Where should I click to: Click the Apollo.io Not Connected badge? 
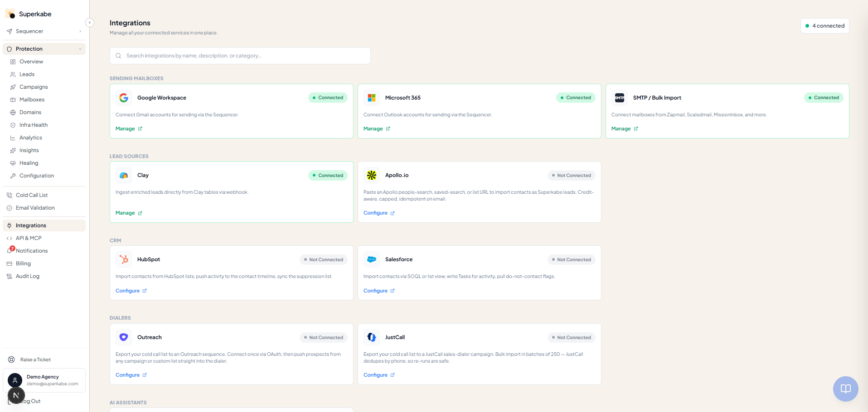[571, 175]
